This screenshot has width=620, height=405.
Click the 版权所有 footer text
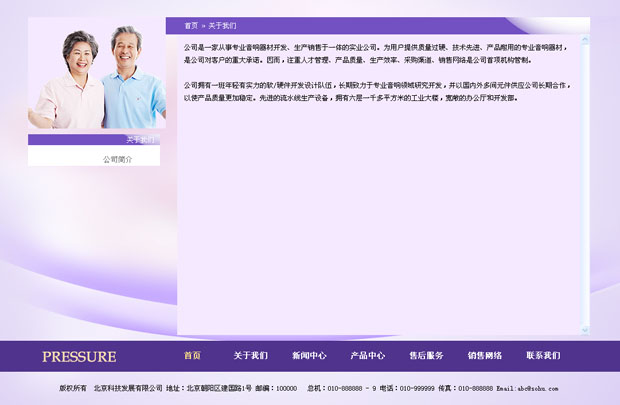[x=73, y=388]
